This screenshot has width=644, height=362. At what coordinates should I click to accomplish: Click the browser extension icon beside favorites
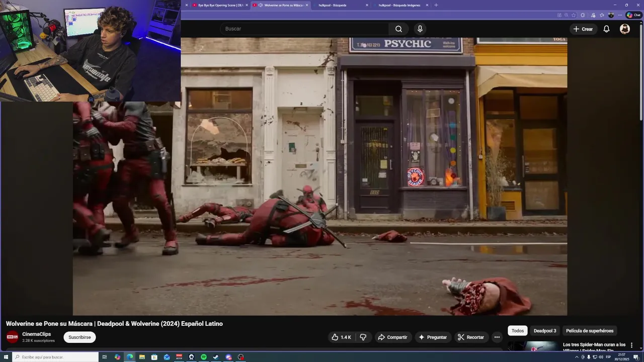pyautogui.click(x=583, y=15)
